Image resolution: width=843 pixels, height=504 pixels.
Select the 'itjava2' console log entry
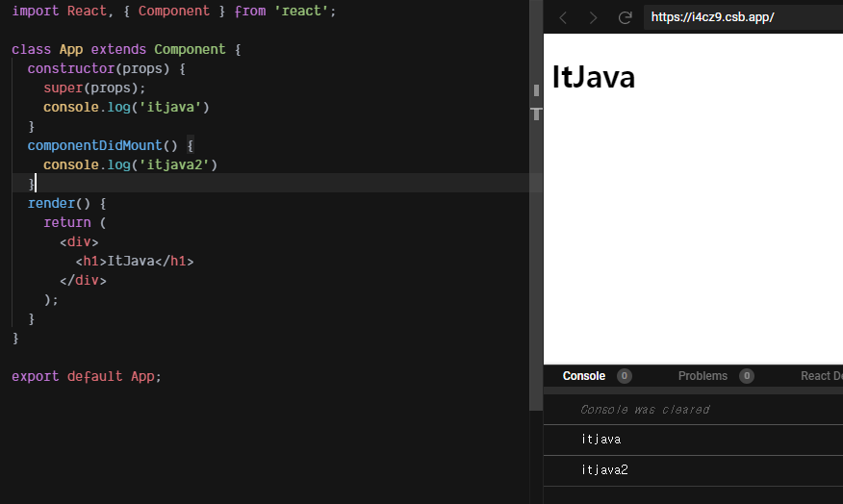tap(693, 470)
